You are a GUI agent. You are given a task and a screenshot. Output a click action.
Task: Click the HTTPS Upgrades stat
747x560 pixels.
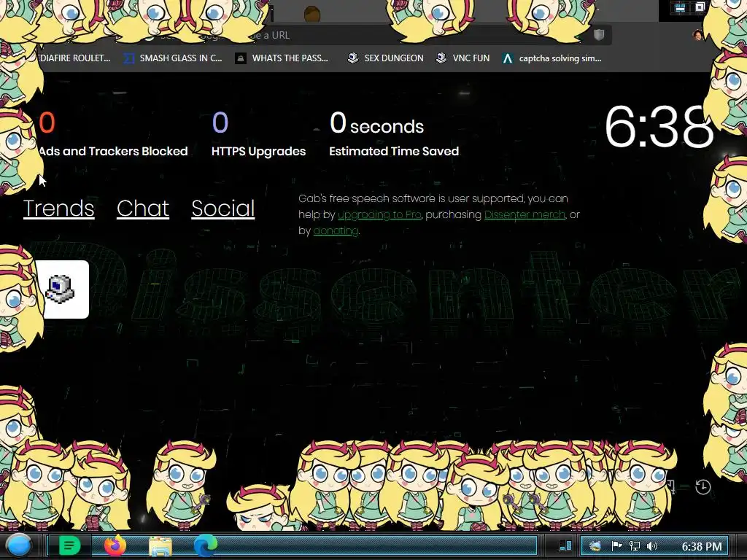[258, 134]
